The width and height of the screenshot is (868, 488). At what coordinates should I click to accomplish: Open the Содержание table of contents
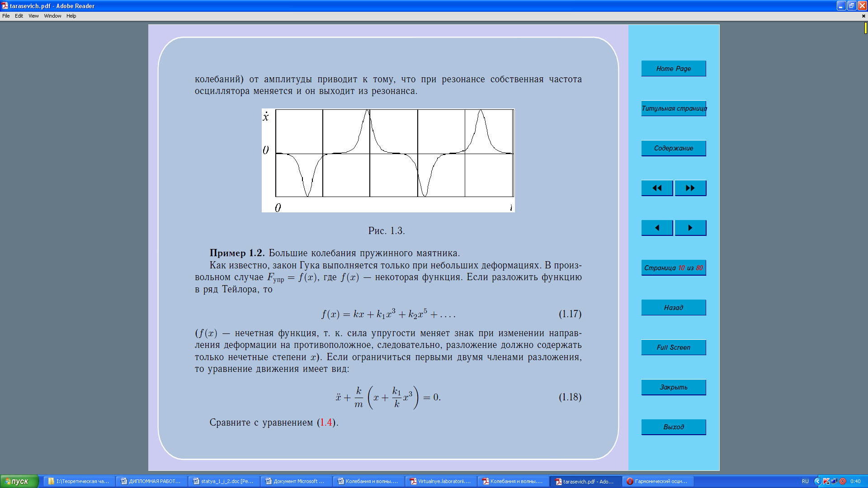[x=673, y=148]
